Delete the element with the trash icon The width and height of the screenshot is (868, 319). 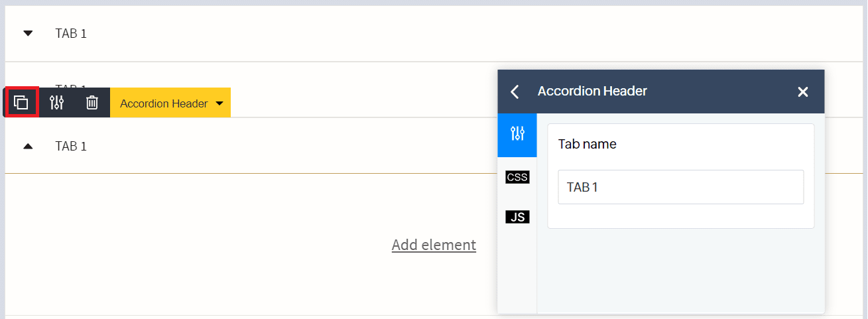click(92, 103)
